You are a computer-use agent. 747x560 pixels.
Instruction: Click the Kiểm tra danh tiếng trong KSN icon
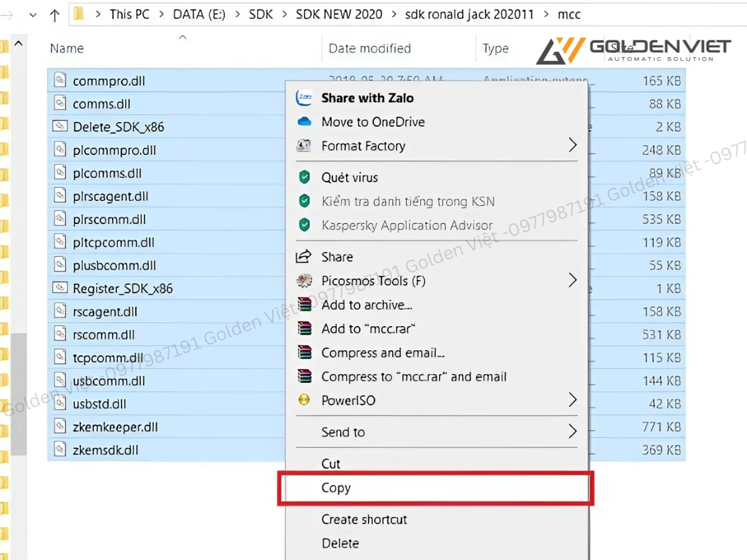tap(304, 201)
